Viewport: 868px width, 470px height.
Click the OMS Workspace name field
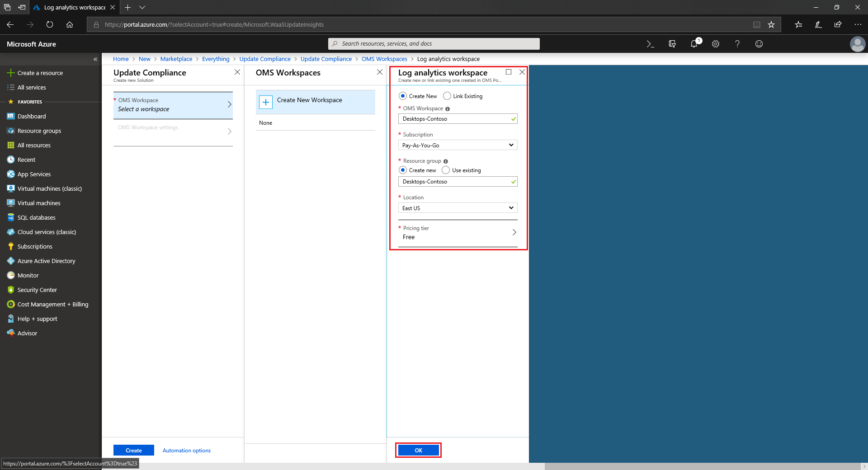[458, 119]
